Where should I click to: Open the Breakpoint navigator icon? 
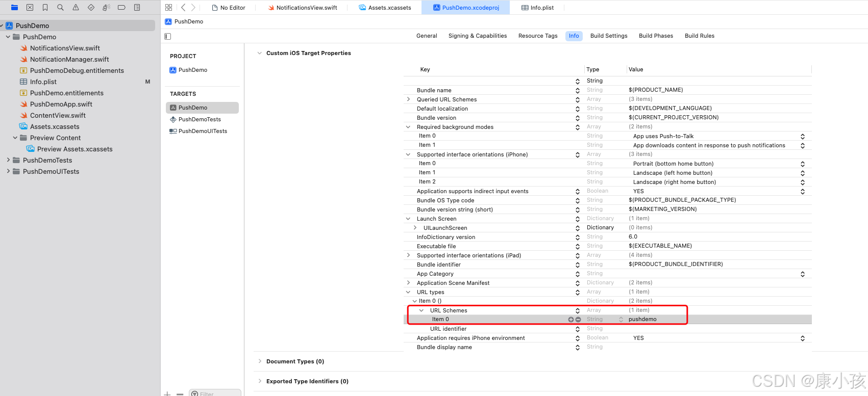point(121,8)
